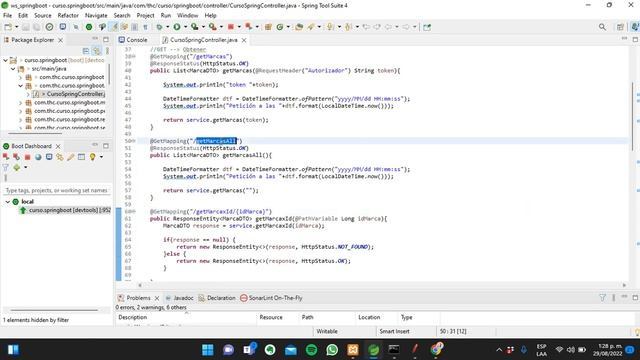Collapse the local node in Boot Dashboard
This screenshot has height=360, width=640.
7,202
